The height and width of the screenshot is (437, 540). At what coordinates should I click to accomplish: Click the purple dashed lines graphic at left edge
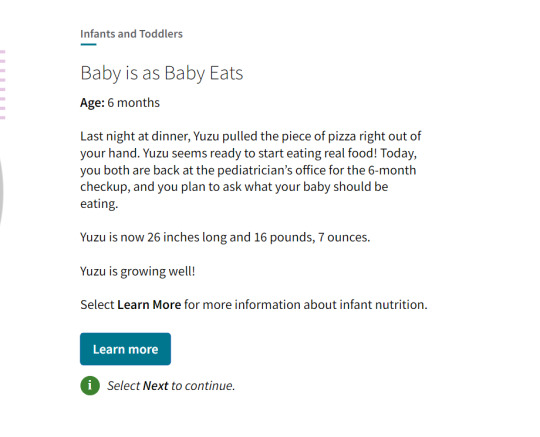click(x=3, y=85)
